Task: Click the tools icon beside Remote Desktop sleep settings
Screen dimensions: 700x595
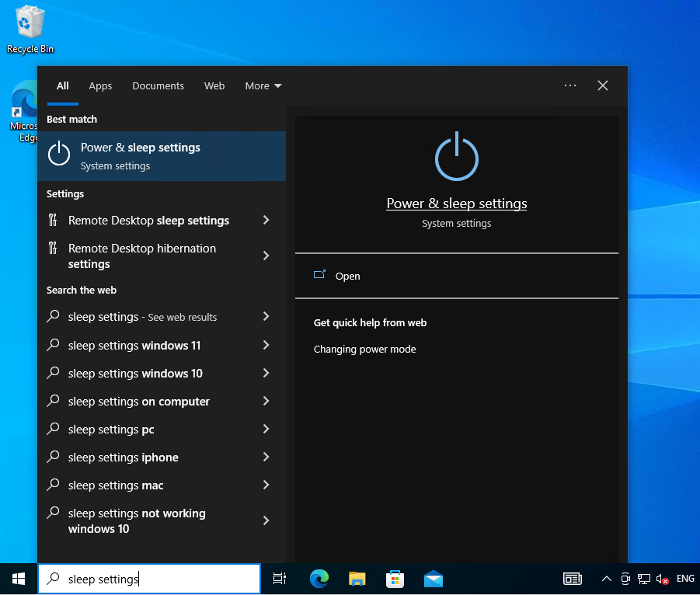Action: click(53, 220)
